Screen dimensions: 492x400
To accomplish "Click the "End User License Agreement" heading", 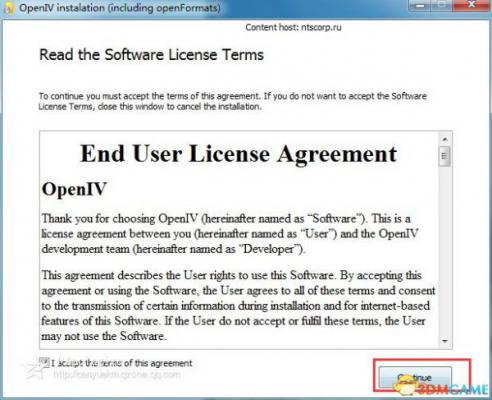I will coord(239,154).
